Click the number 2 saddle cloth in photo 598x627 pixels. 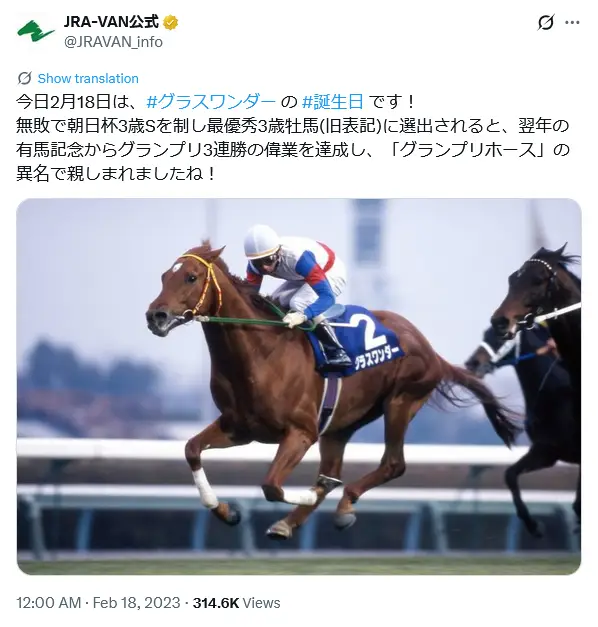pyautogui.click(x=358, y=340)
